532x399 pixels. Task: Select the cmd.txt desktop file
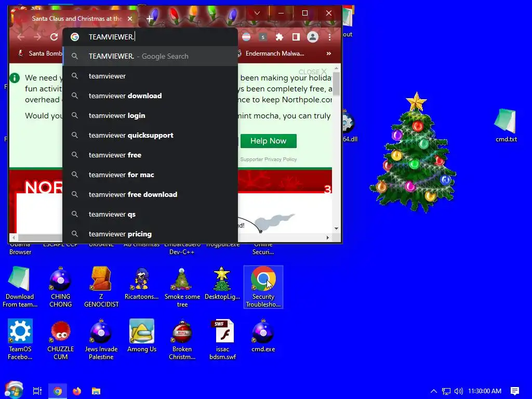pyautogui.click(x=506, y=125)
